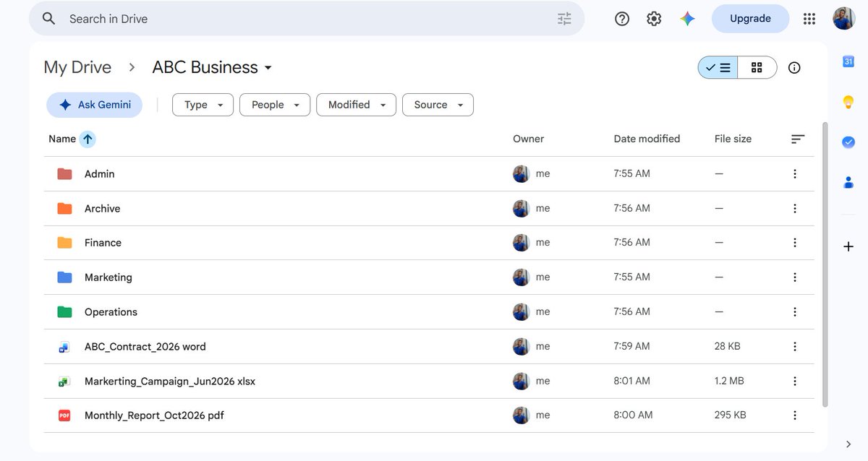The width and height of the screenshot is (868, 461).
Task: Click the blue Marketing folder icon
Action: point(64,277)
